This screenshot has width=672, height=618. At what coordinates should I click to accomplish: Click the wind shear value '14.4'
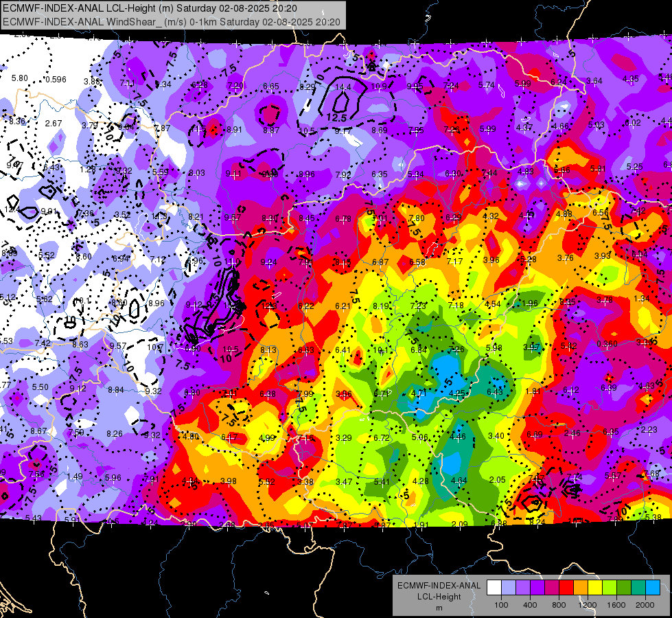343,87
